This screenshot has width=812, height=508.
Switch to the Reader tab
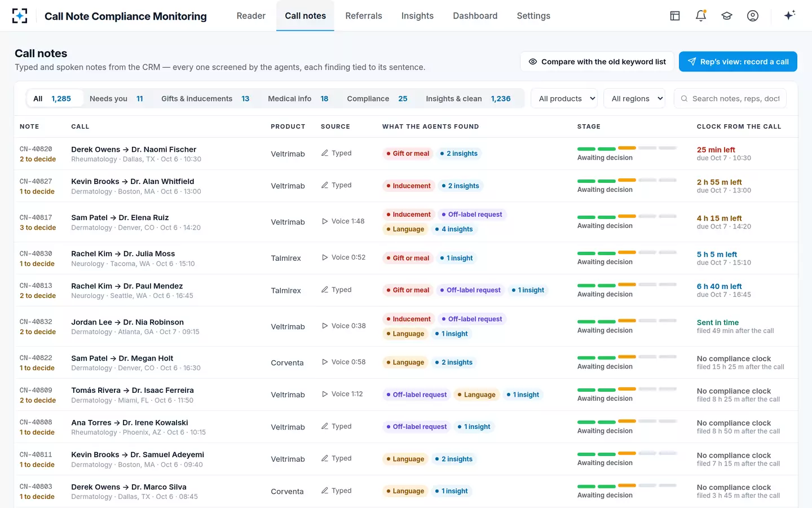251,16
